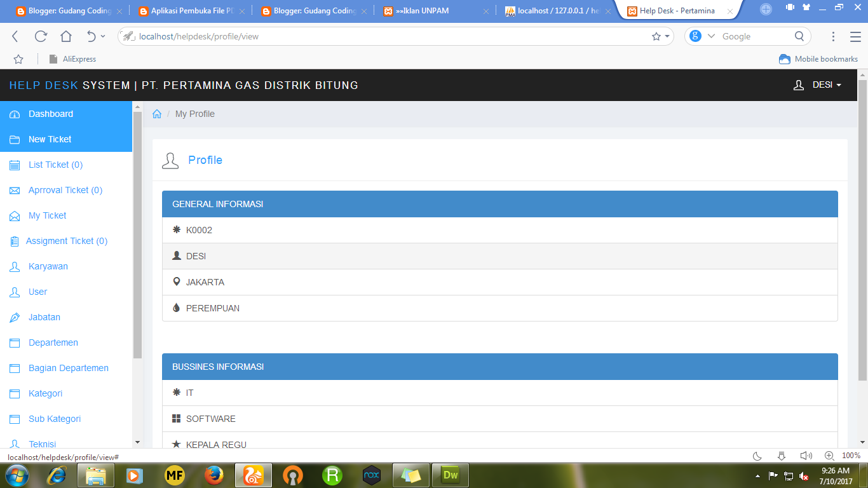Switch to the localhost / 127.0.0.1 phpMyAdmin tab

pos(558,11)
